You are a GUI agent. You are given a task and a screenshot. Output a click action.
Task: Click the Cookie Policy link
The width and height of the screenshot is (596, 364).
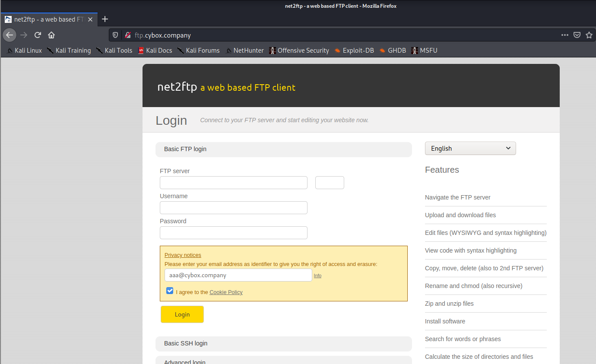[226, 292]
